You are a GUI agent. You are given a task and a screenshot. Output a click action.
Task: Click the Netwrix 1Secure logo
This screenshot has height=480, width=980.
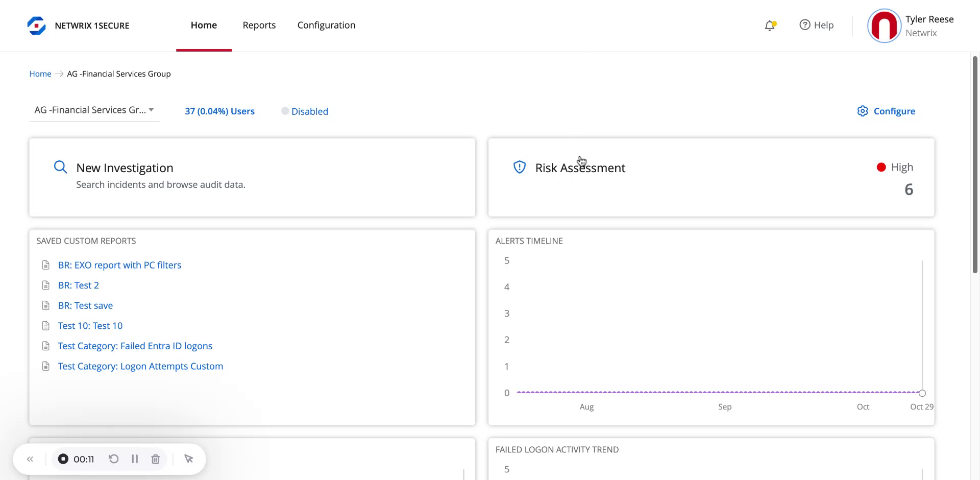pyautogui.click(x=37, y=26)
